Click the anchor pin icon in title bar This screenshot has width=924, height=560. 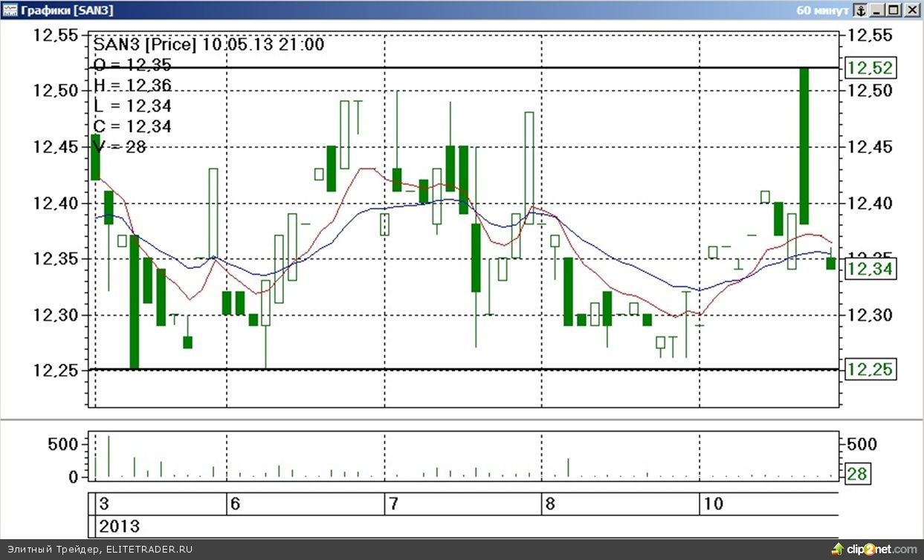coord(860,10)
